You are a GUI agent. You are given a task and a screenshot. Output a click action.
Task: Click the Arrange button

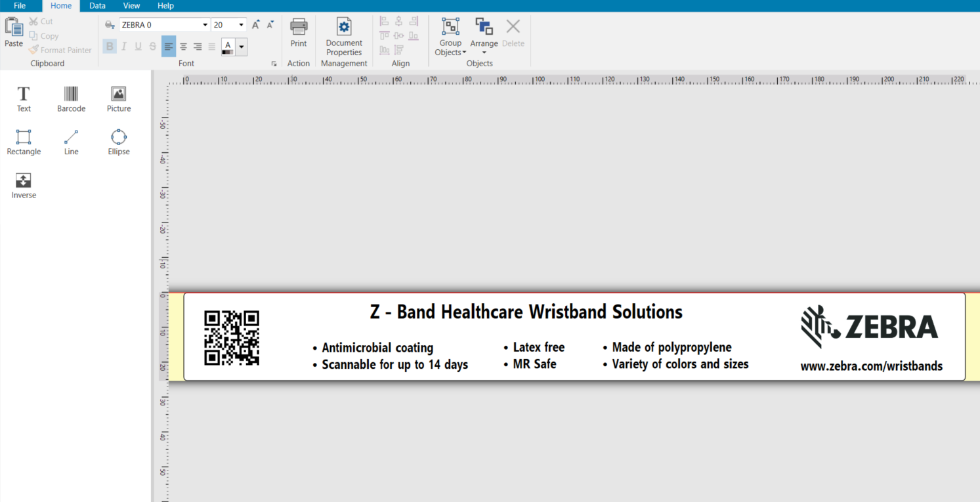click(484, 33)
